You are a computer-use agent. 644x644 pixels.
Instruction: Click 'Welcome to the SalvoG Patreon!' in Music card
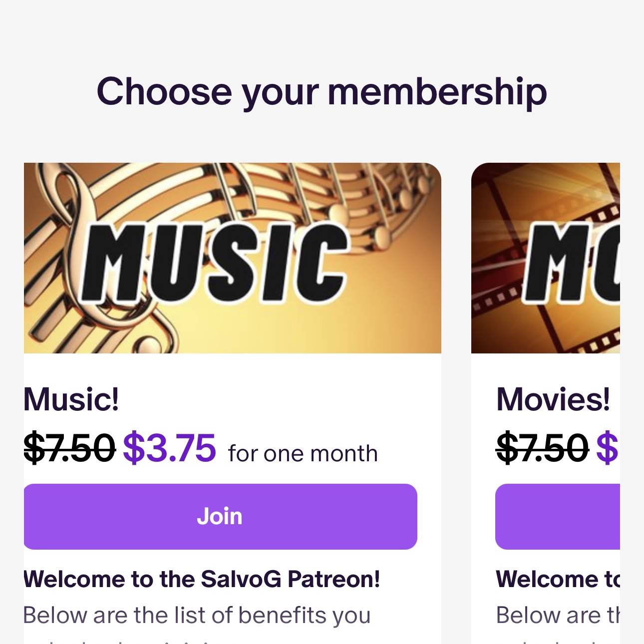tap(202, 579)
